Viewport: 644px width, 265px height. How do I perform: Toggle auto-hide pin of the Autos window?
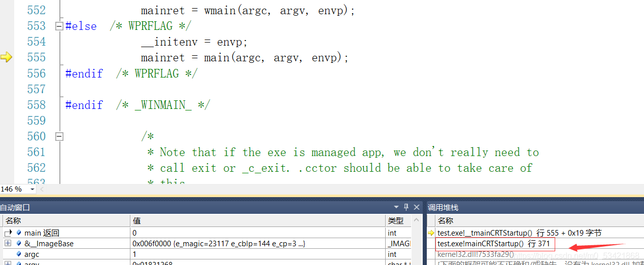tap(406, 207)
